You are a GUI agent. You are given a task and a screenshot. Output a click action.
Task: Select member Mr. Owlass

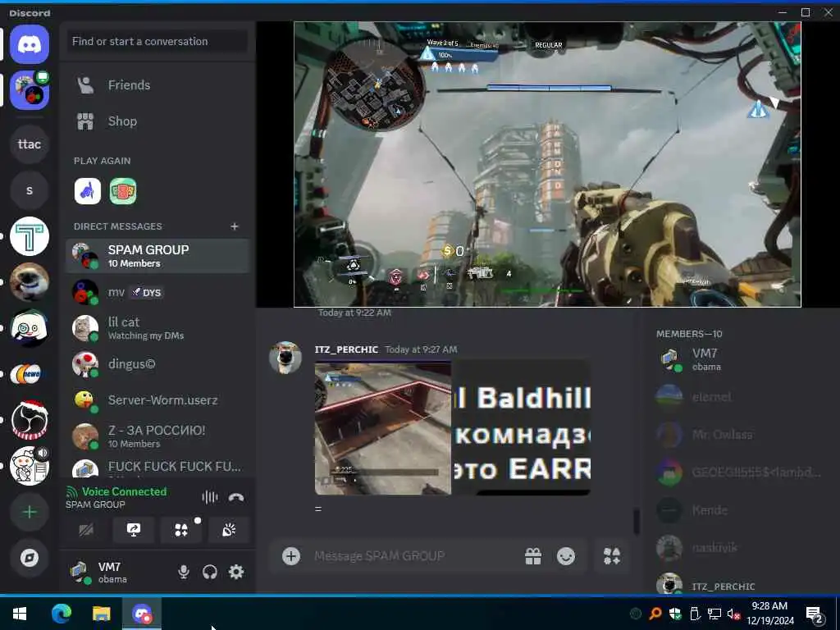pos(738,435)
